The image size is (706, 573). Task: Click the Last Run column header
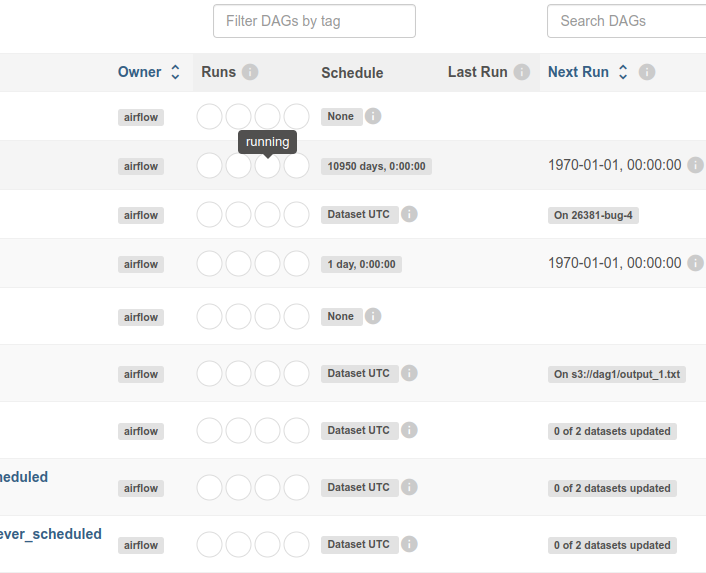[x=477, y=72]
